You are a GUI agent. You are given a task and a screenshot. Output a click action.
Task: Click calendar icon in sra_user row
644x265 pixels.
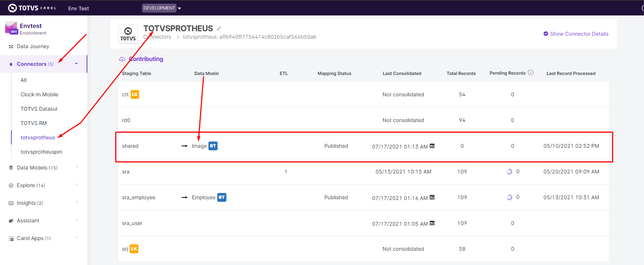click(x=432, y=223)
